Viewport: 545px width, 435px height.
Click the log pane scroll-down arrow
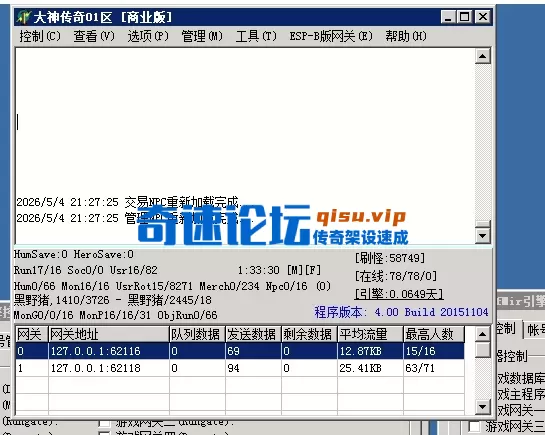click(482, 236)
